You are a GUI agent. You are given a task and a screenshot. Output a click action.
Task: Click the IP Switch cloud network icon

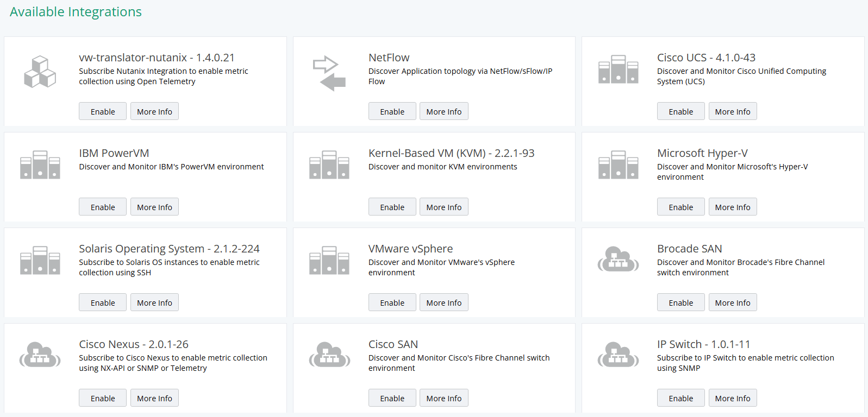[x=618, y=355]
